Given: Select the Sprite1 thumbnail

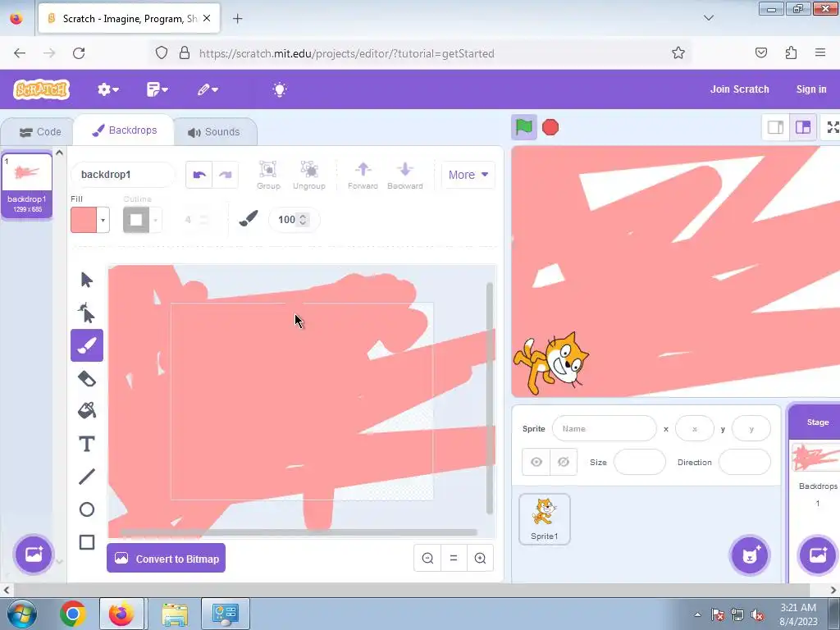Looking at the screenshot, I should (x=545, y=519).
